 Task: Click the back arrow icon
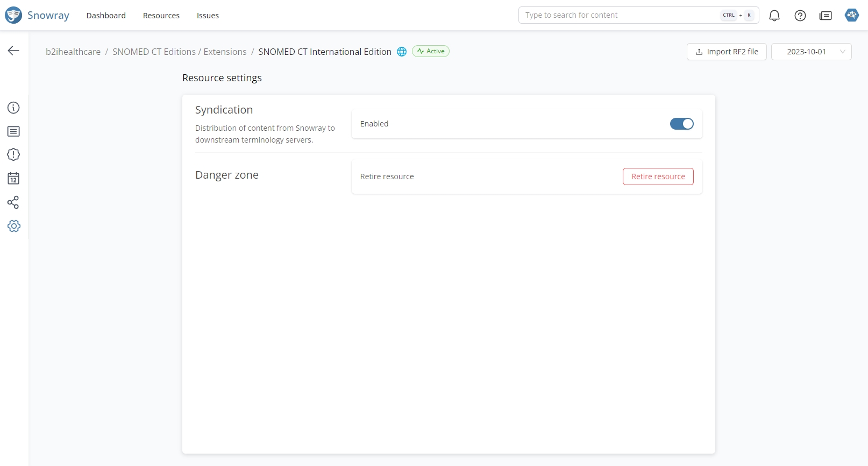(x=13, y=51)
